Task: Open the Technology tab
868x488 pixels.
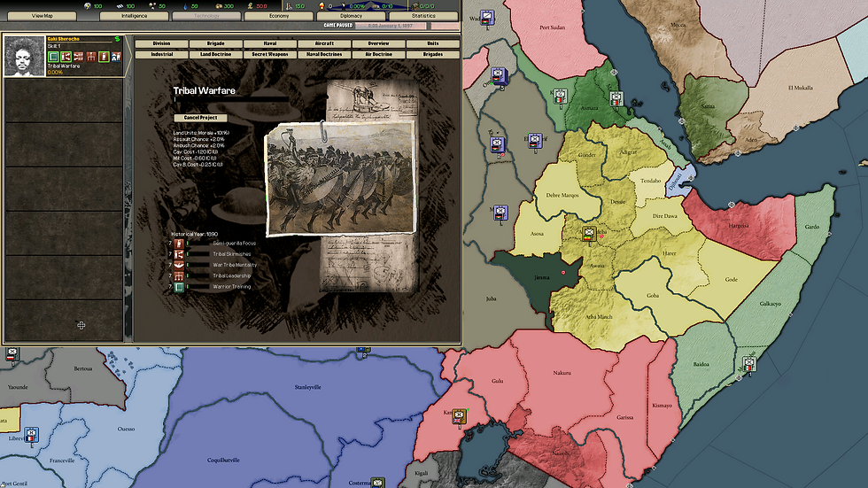Action: point(206,16)
